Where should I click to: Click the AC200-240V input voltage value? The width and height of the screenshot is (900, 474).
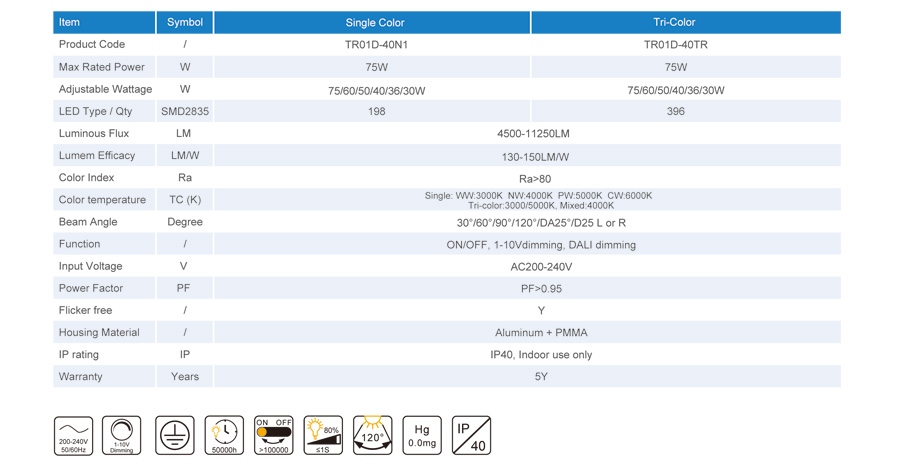(541, 267)
